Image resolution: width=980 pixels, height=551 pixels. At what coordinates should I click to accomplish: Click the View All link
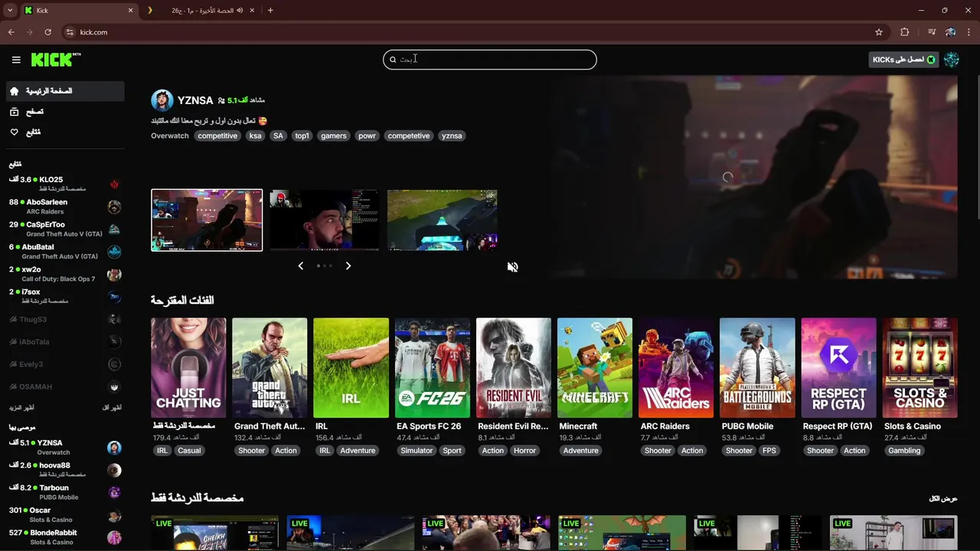pyautogui.click(x=943, y=499)
